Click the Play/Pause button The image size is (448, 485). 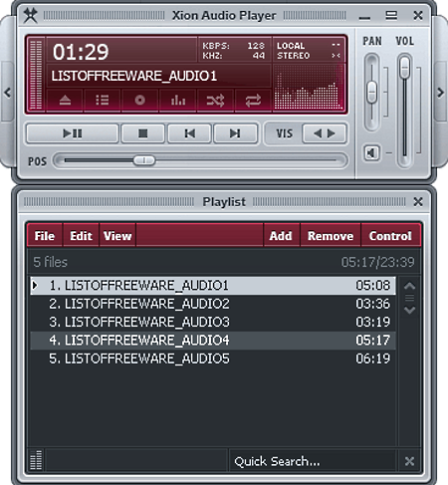point(73,133)
